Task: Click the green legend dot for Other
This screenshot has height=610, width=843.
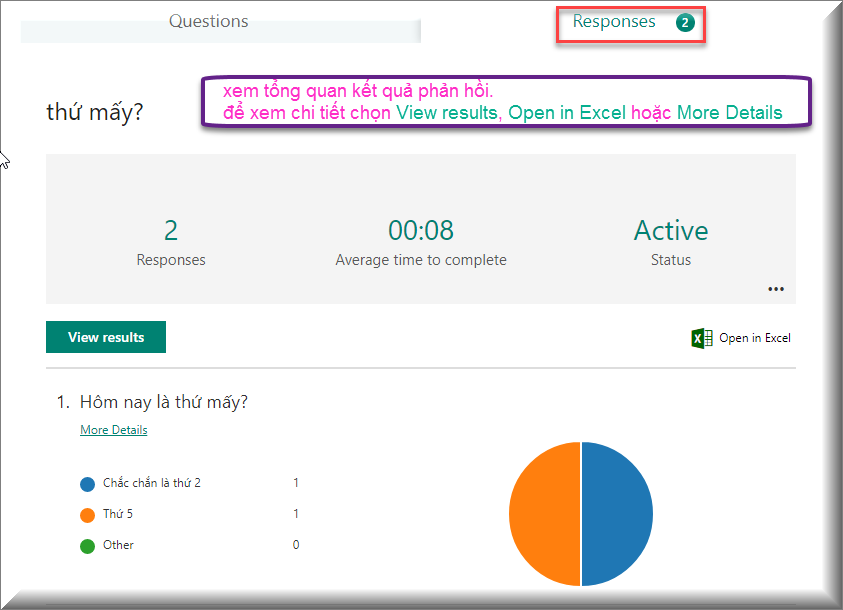Action: pos(87,546)
